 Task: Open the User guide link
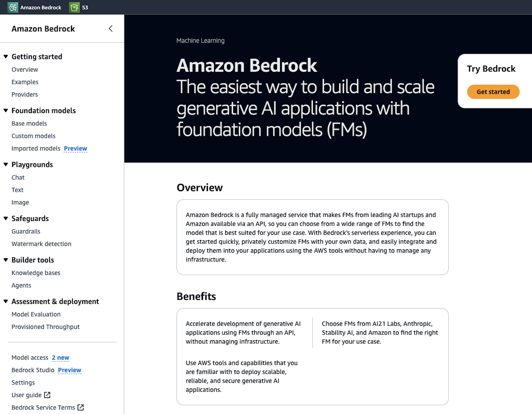[27, 395]
